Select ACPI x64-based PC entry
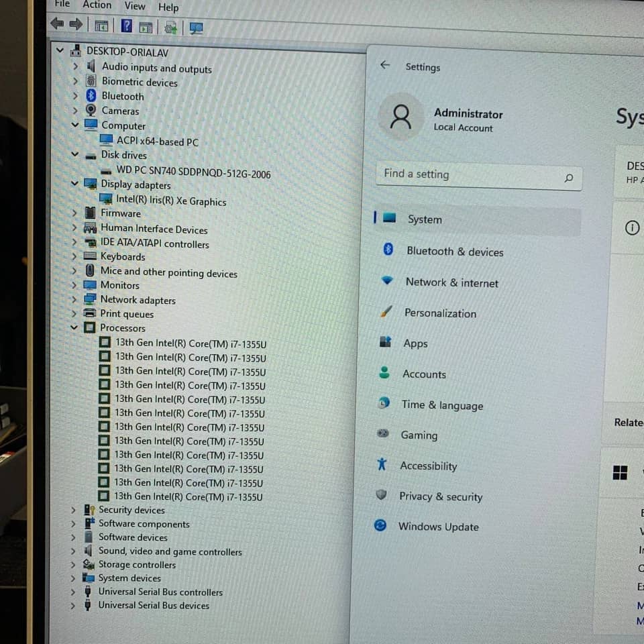The height and width of the screenshot is (644, 644). 157,142
